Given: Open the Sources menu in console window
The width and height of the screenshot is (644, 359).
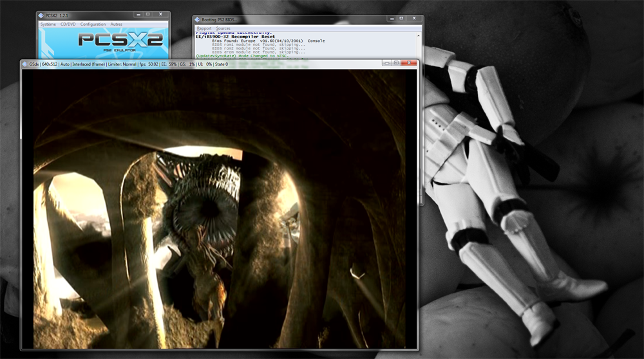Looking at the screenshot, I should coord(223,28).
